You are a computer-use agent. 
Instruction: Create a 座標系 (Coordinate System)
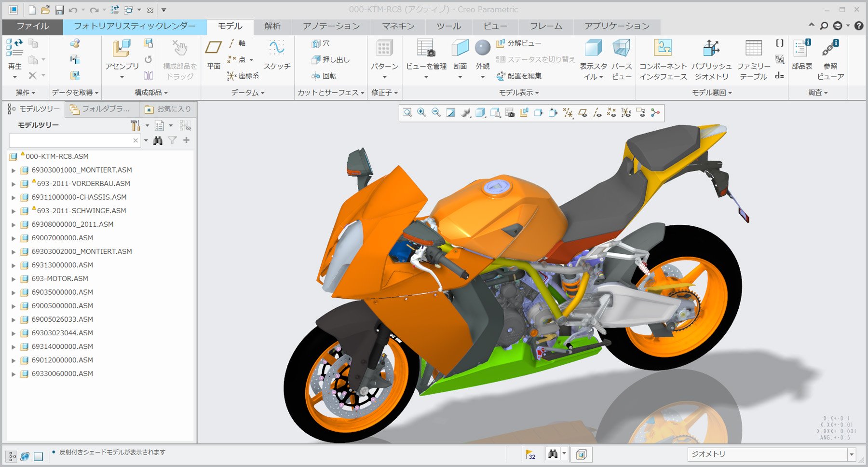coord(243,76)
